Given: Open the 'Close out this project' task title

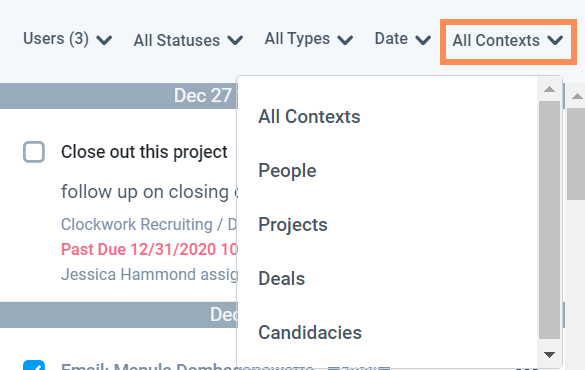Looking at the screenshot, I should (144, 152).
